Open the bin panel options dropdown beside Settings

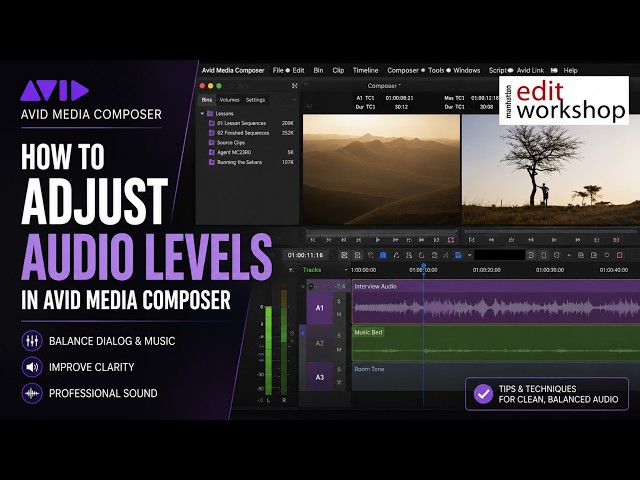293,100
